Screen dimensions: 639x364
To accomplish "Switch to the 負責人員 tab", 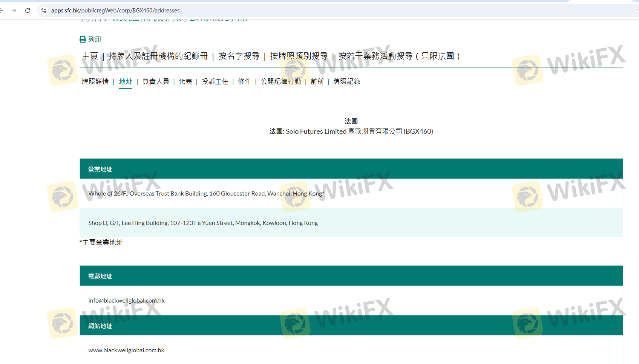I will pyautogui.click(x=156, y=81).
